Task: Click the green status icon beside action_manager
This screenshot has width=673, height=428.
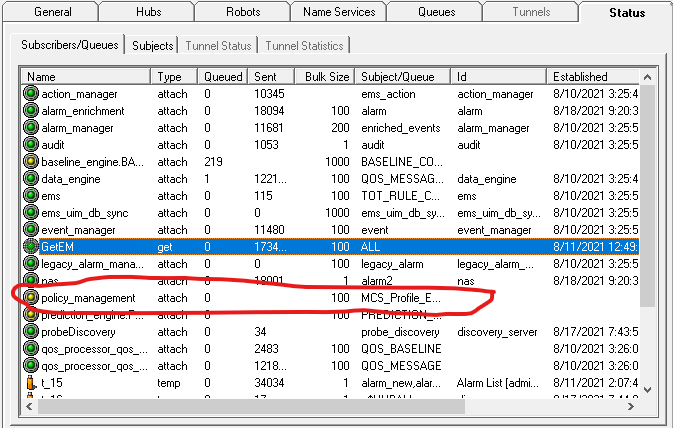Action: 32,94
